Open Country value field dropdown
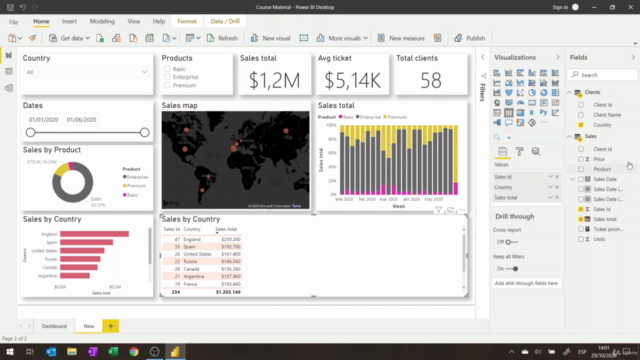Image resolution: width=640 pixels, height=360 pixels. click(x=550, y=187)
